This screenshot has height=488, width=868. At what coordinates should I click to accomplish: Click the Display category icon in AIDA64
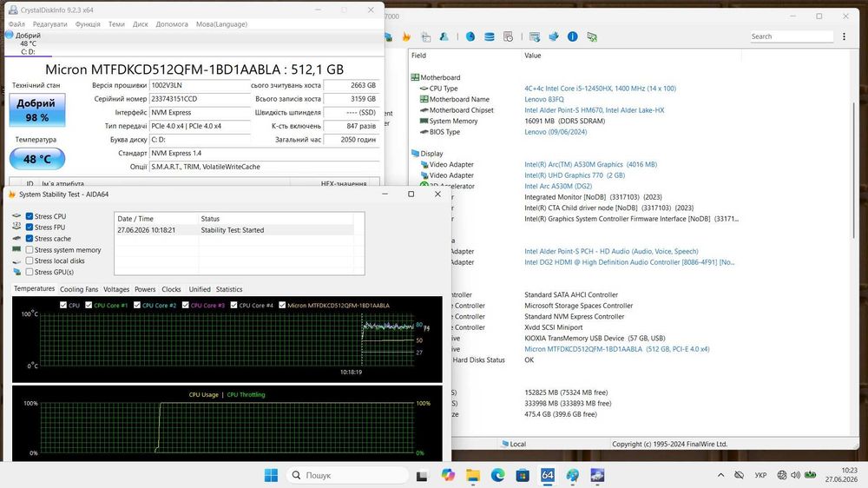[415, 154]
